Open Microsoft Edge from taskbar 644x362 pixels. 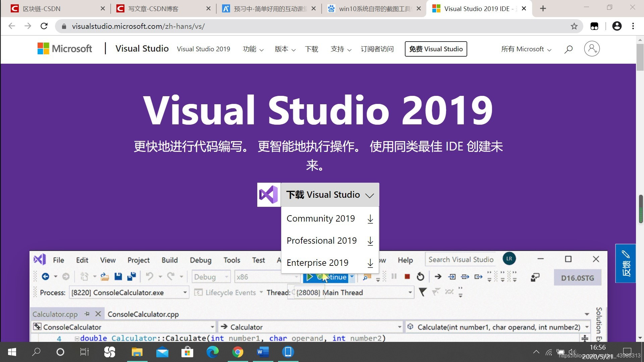click(x=212, y=352)
